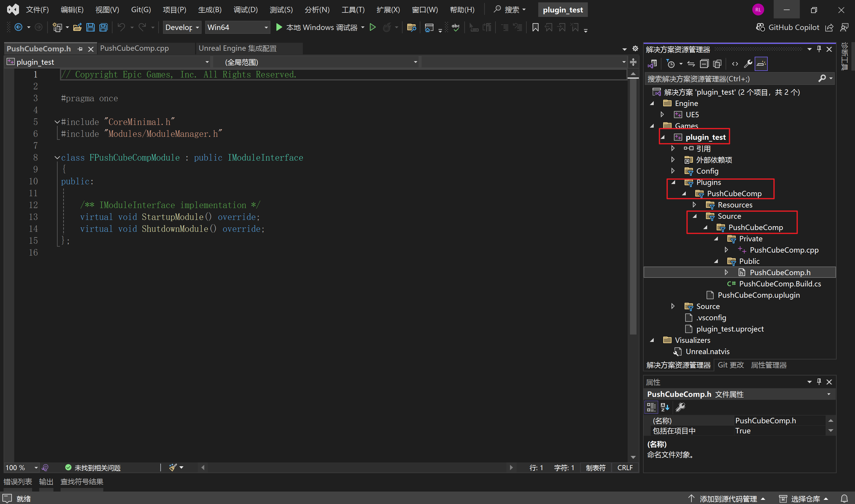Viewport: 855px width, 504px height.
Task: Collapse the Plugins folder in tree
Action: coord(673,182)
